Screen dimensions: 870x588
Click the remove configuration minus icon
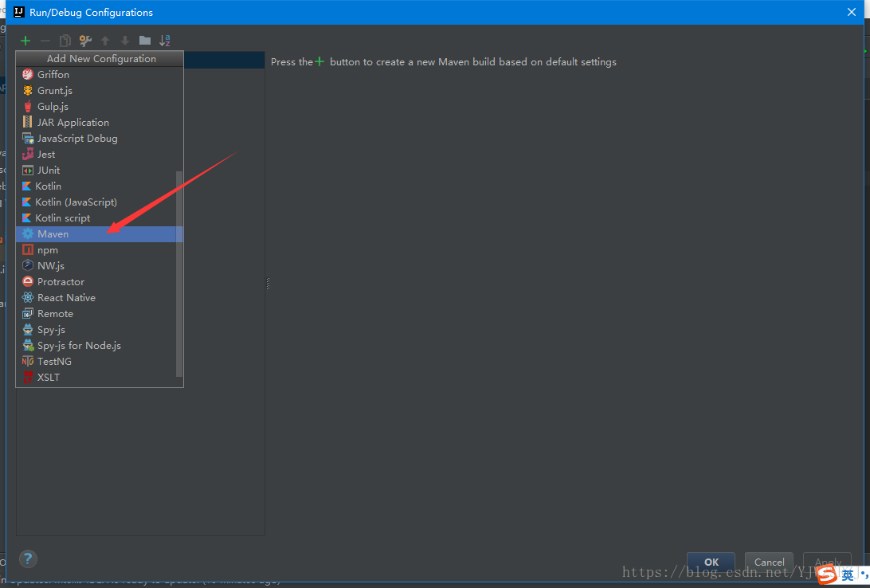pos(45,41)
